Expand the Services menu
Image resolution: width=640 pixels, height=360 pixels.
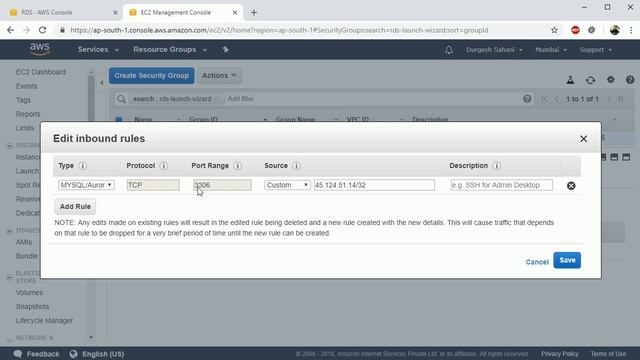point(98,49)
